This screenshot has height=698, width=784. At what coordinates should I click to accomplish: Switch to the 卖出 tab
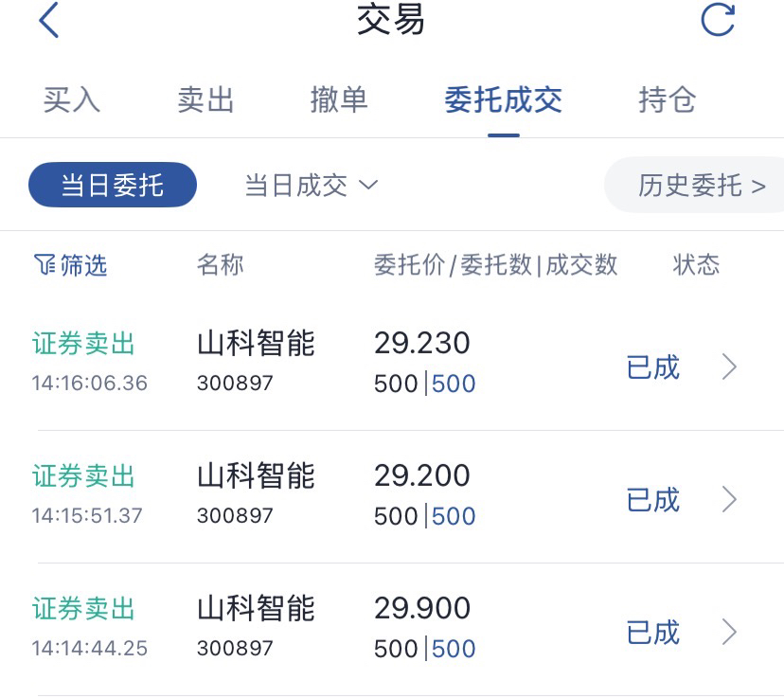205,99
